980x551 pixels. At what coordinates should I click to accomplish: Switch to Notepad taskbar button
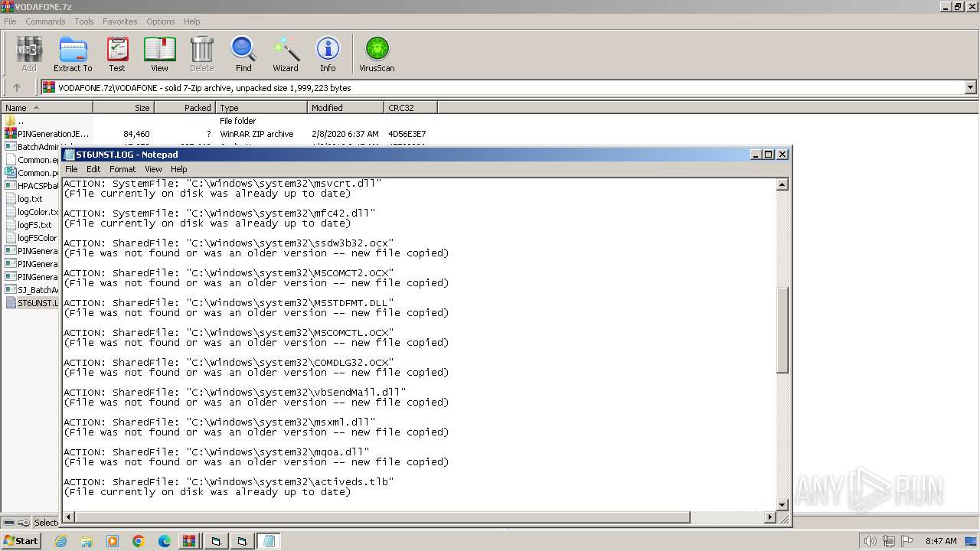click(x=269, y=541)
